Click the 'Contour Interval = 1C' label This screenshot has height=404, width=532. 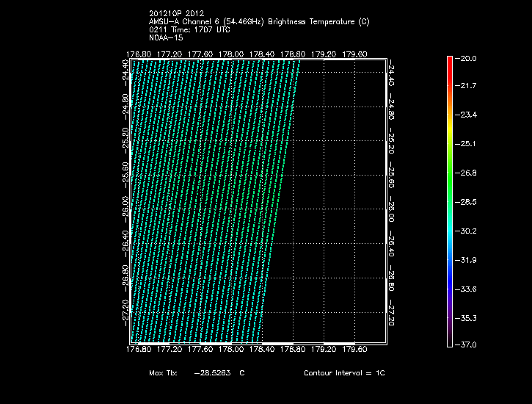(343, 373)
